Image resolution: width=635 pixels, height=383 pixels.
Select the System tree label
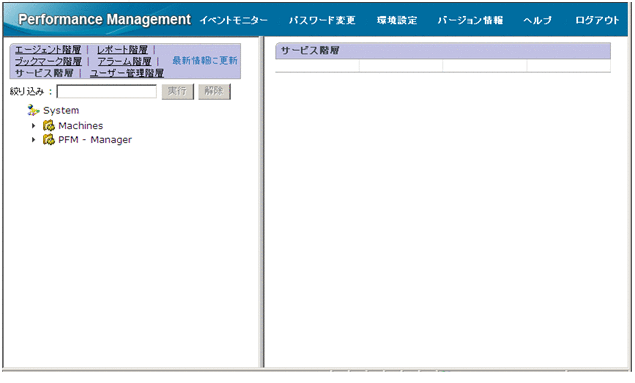coord(61,111)
